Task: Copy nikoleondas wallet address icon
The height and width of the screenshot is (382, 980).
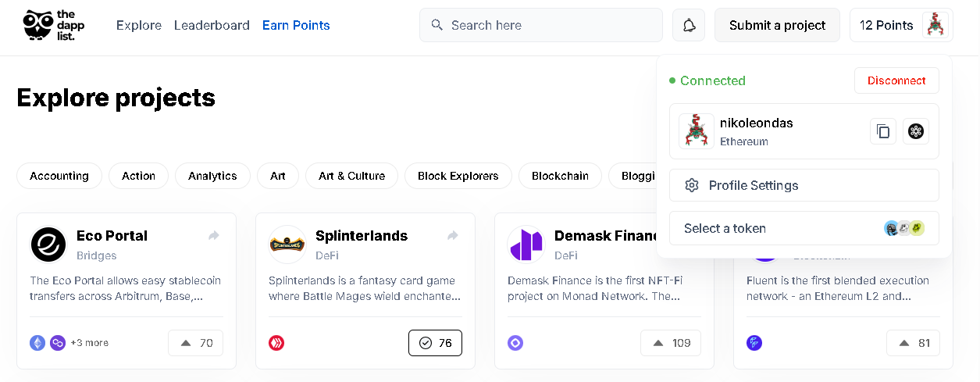Action: (883, 131)
